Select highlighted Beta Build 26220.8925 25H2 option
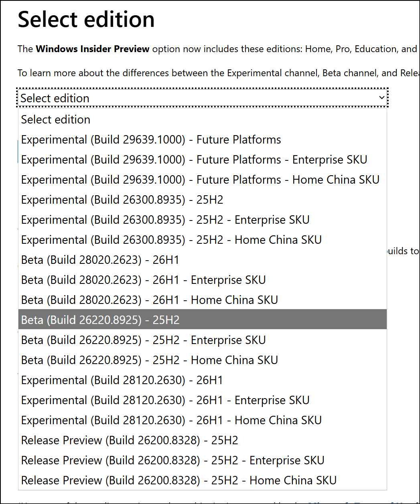 (203, 319)
